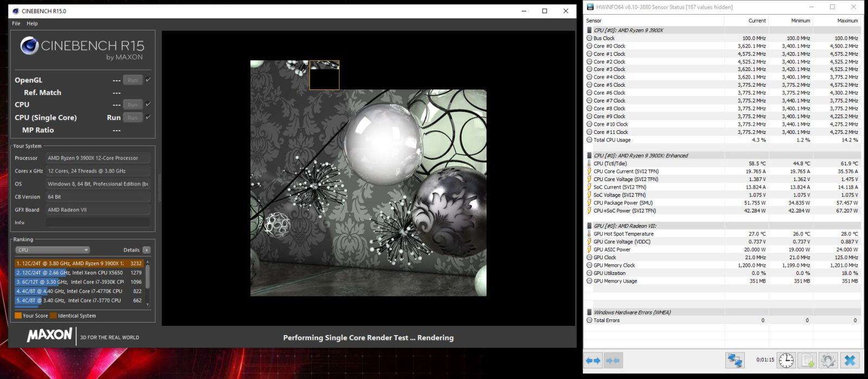Image resolution: width=868 pixels, height=379 pixels.
Task: Expand ranking Details arrow button
Action: coord(146,250)
